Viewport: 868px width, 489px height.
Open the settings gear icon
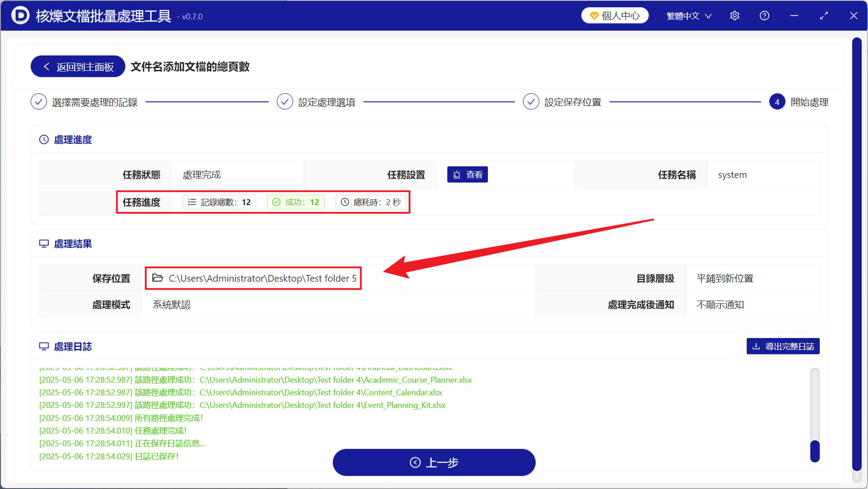[x=735, y=16]
